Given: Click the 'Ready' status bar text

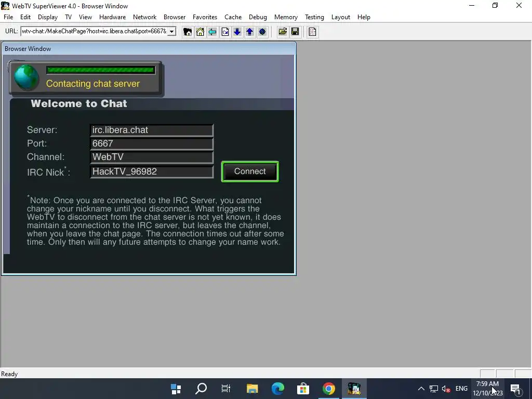Looking at the screenshot, I should 9,374.
